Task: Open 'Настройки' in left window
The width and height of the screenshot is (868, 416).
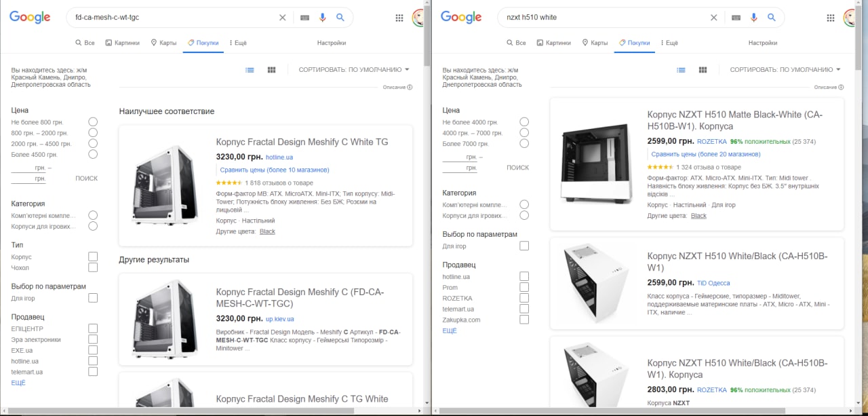Action: click(x=332, y=43)
